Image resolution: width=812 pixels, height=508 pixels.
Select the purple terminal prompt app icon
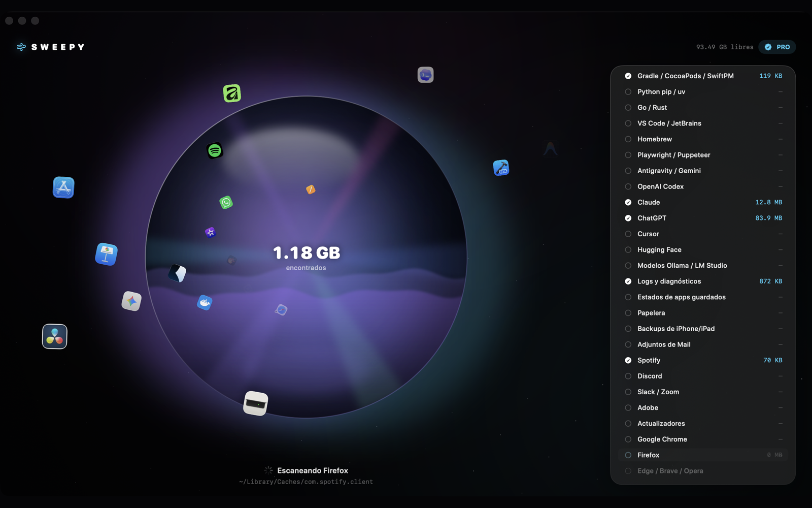pos(425,75)
